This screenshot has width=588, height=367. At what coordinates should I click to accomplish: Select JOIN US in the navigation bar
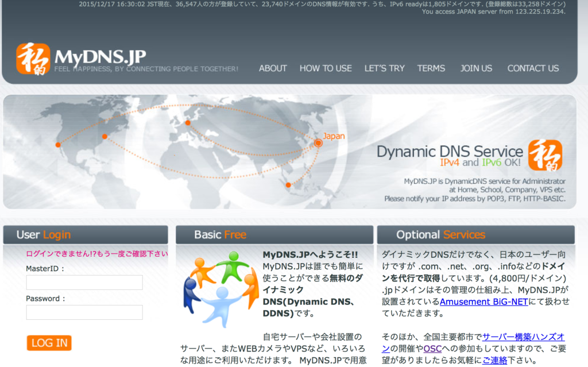coord(476,68)
